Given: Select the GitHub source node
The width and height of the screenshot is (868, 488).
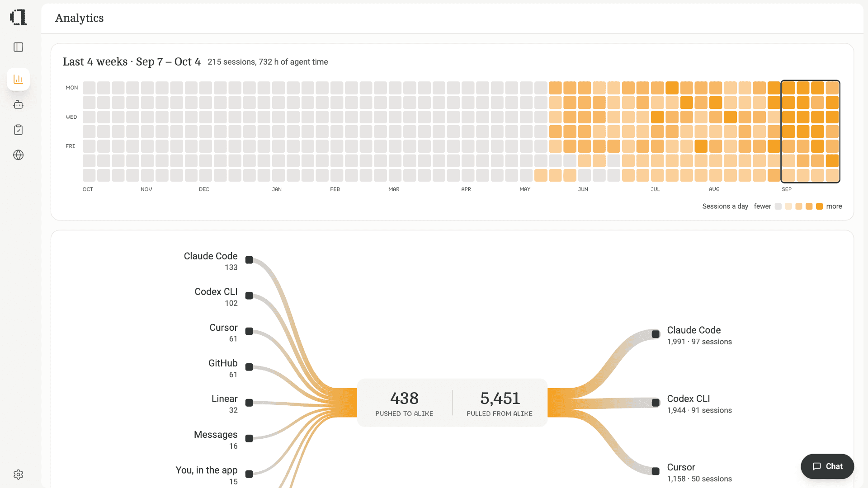Looking at the screenshot, I should pyautogui.click(x=249, y=367).
